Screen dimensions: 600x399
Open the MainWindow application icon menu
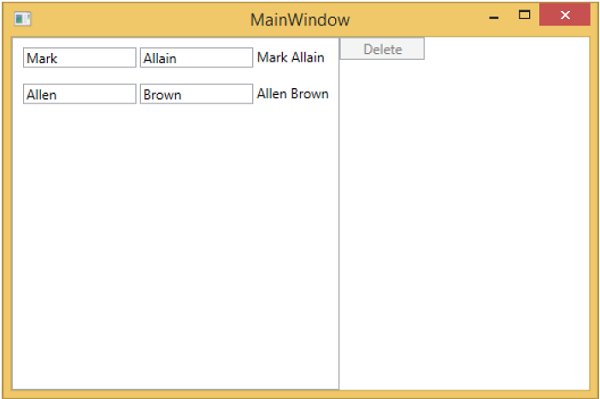[x=22, y=18]
